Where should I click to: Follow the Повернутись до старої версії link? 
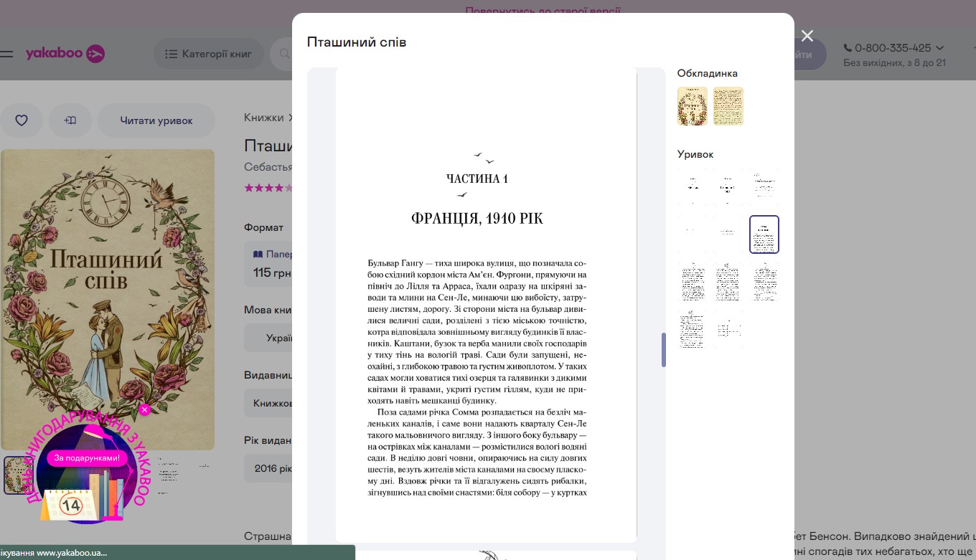543,11
